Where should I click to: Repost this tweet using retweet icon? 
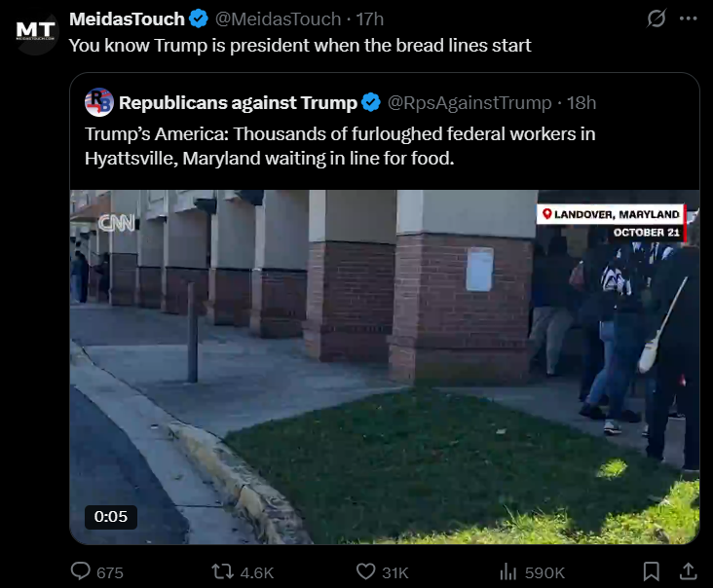(x=223, y=571)
